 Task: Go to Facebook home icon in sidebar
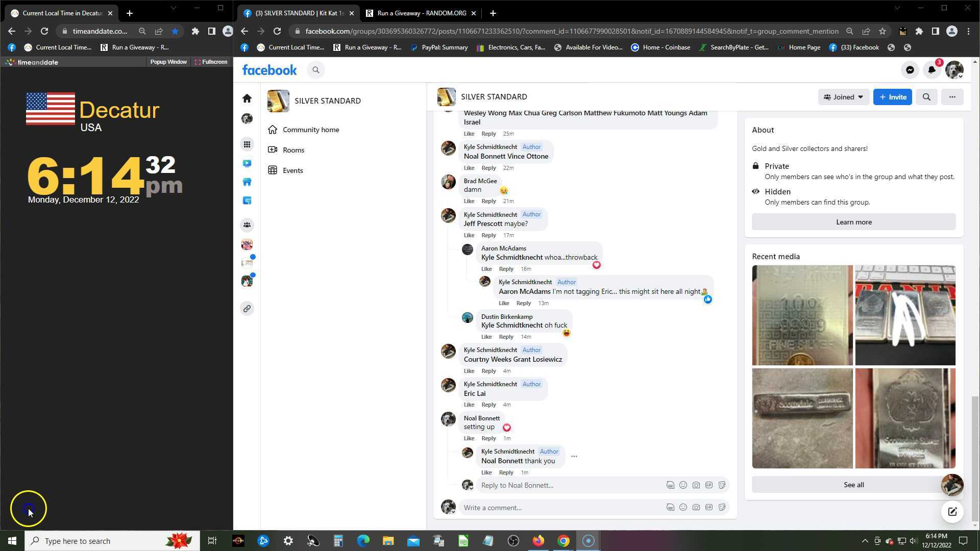click(x=247, y=98)
